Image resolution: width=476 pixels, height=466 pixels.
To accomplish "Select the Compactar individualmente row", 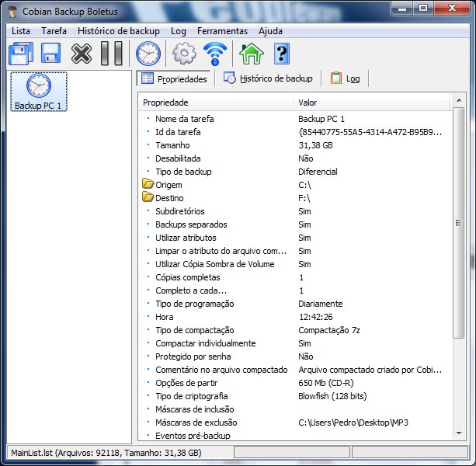I will pyautogui.click(x=295, y=343).
